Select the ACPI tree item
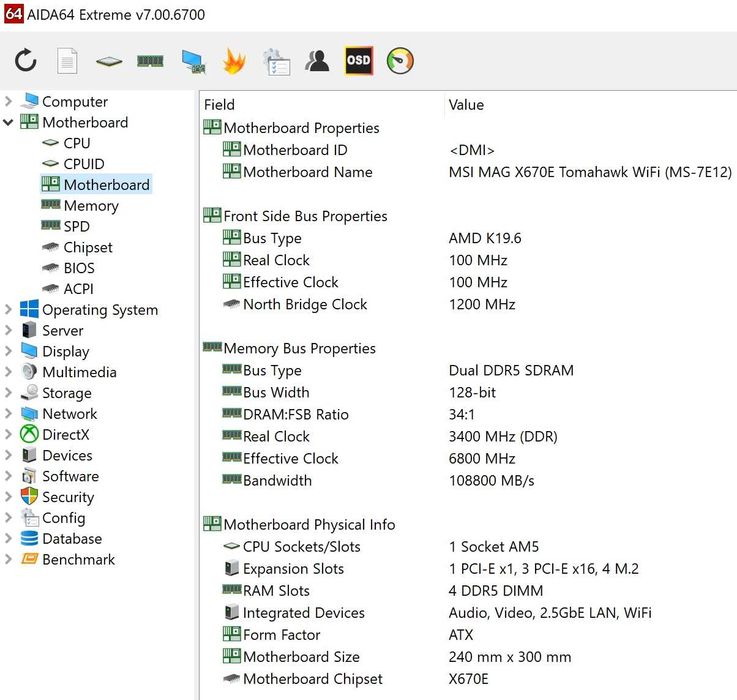This screenshot has height=700, width=737. tap(68, 288)
